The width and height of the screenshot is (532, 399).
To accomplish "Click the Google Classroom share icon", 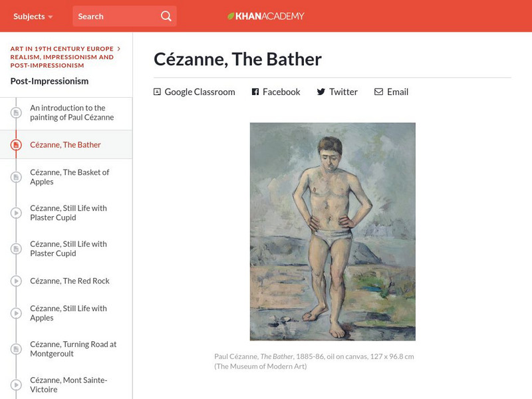I will (157, 92).
